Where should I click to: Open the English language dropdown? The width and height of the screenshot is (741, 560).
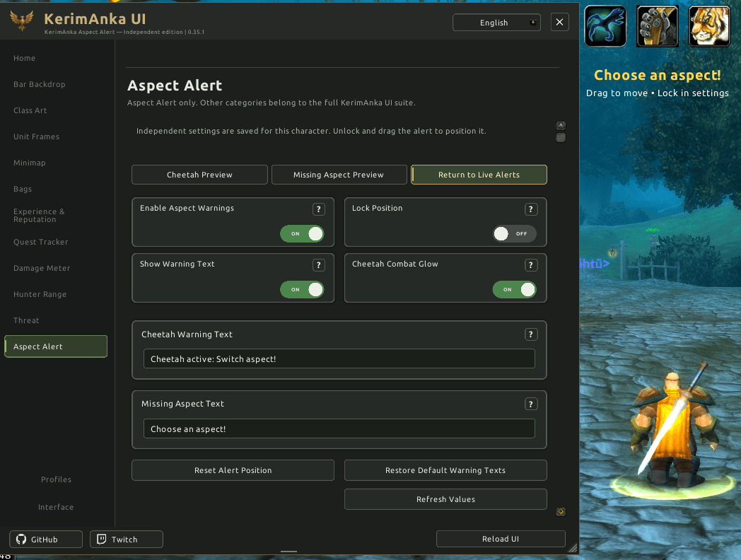tap(496, 23)
